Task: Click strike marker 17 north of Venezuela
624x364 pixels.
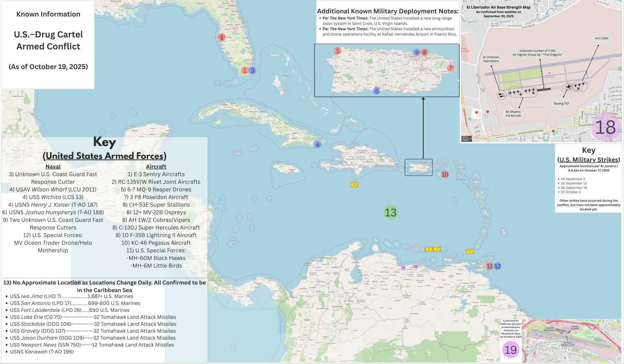Action: pos(436,249)
